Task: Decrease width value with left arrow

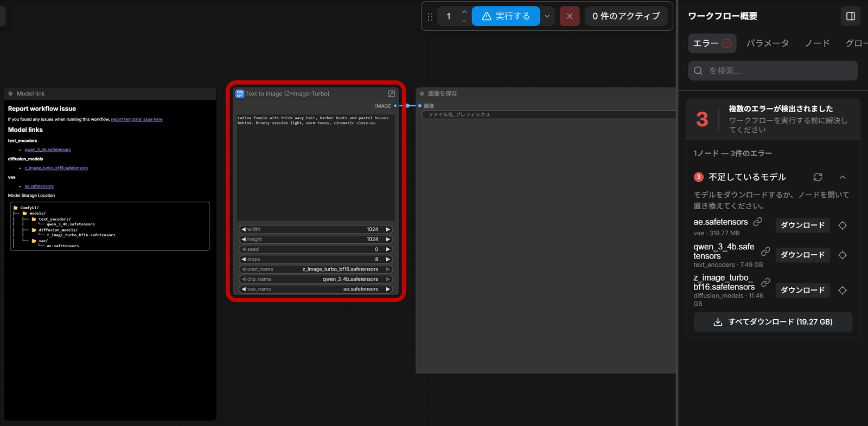Action: 244,229
